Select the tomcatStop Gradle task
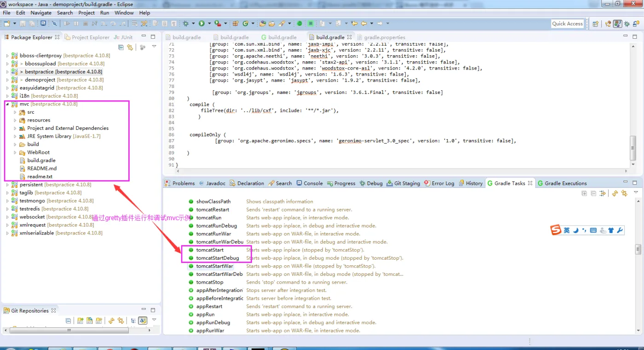The height and width of the screenshot is (350, 644). [210, 282]
